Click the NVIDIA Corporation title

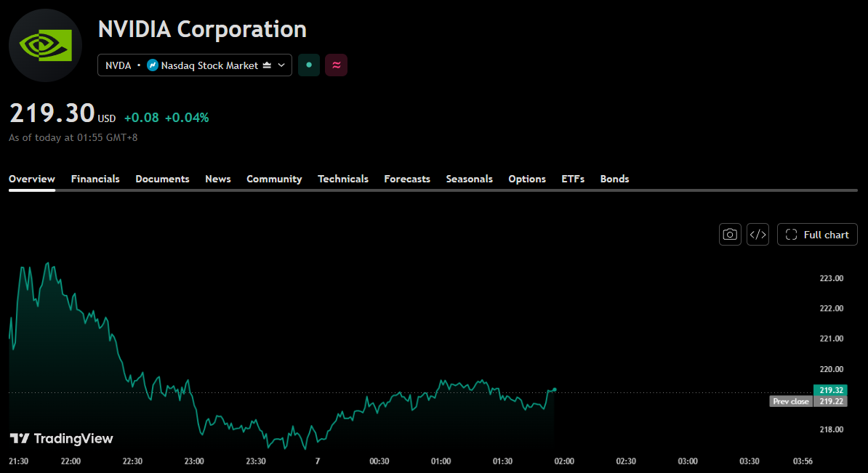coord(202,29)
